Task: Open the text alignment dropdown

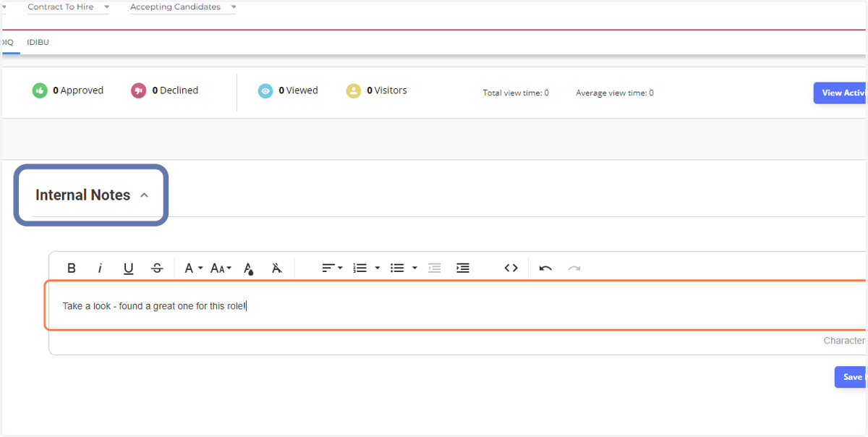Action: pos(332,268)
